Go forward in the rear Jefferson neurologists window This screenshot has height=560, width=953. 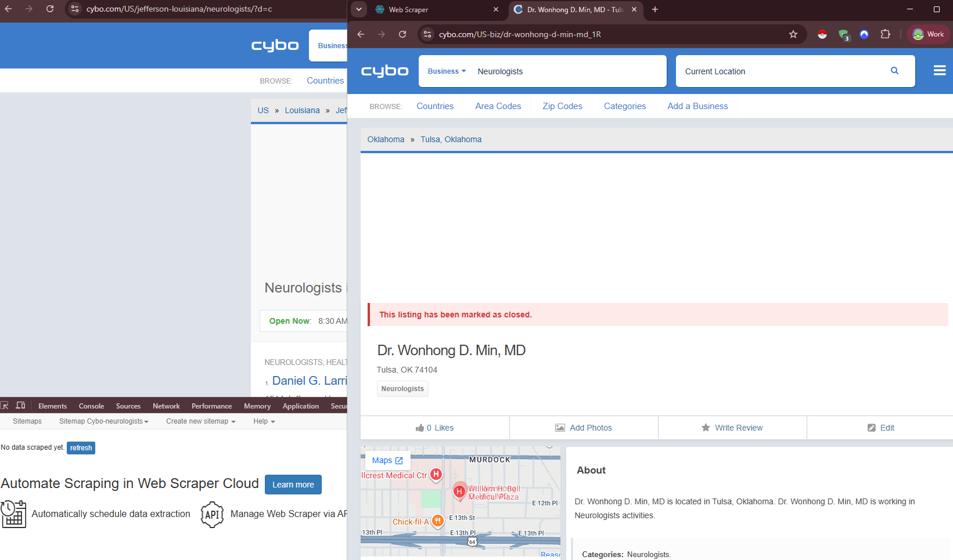(x=29, y=9)
